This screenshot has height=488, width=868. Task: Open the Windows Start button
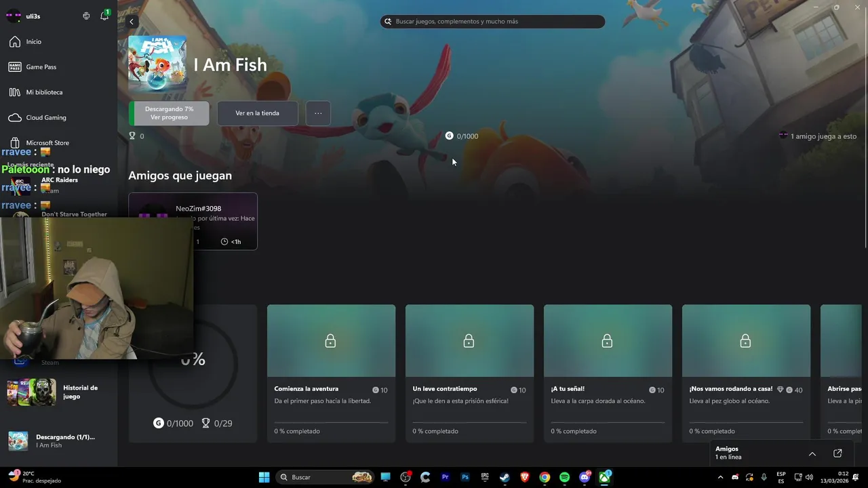pos(264,477)
